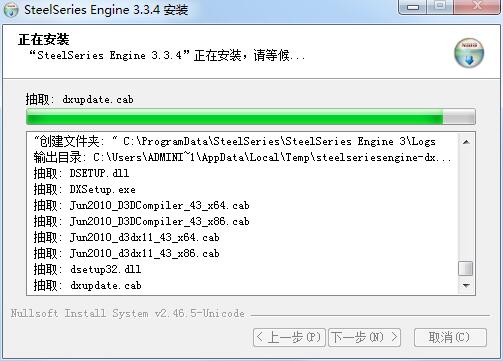Click the Cancel button 取消(C)

coord(450,337)
